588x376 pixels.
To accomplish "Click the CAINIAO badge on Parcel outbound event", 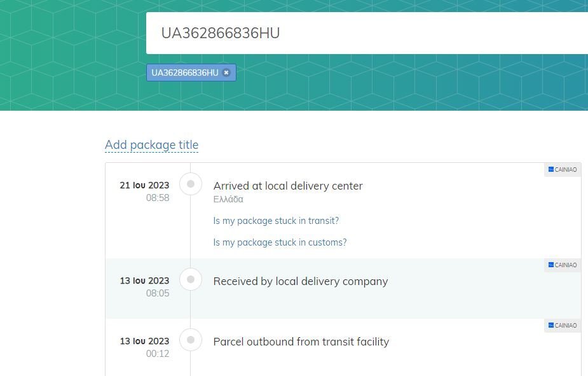I will click(563, 325).
